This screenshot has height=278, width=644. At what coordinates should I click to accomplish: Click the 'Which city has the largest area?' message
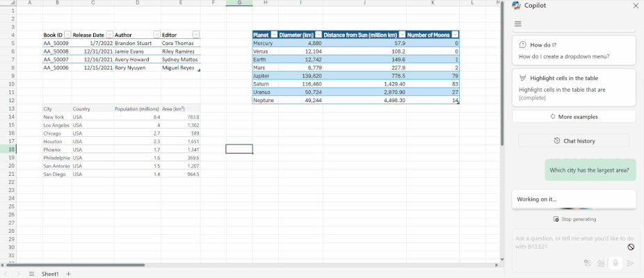[x=590, y=170]
